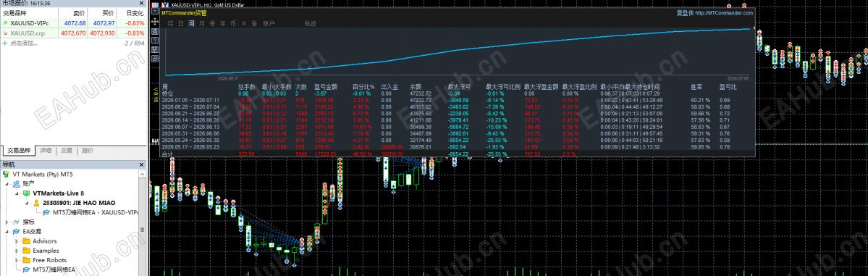Select MT5刀锋网格EA under EA交易 folder list
Screen dimensions: 868x276
pos(54,270)
